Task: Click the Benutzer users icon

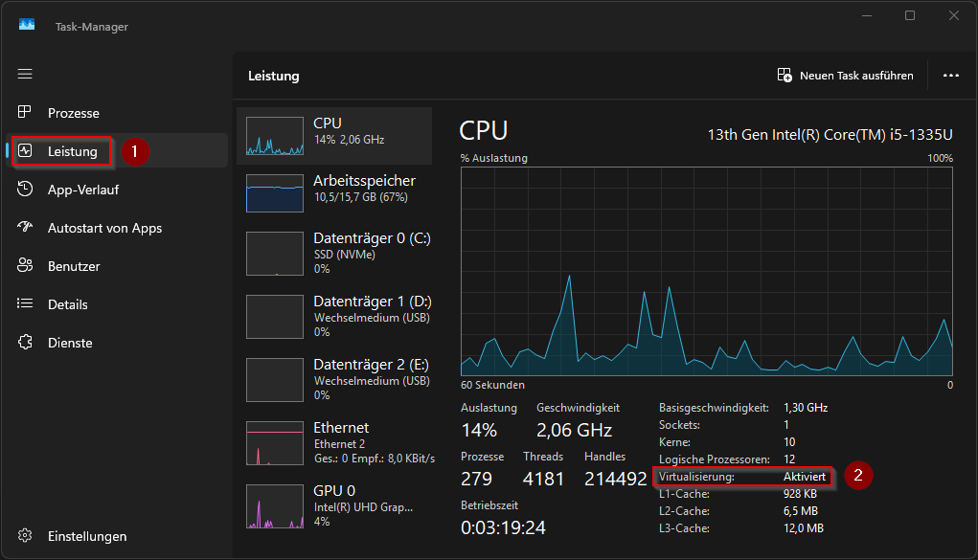Action: (26, 266)
